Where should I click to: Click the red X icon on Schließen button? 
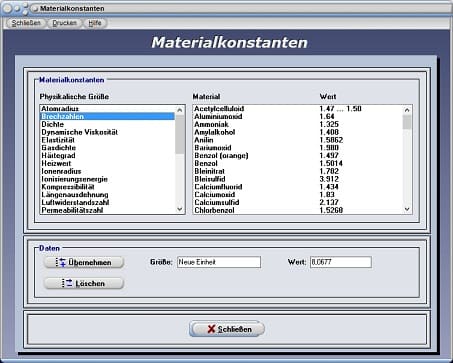point(211,329)
